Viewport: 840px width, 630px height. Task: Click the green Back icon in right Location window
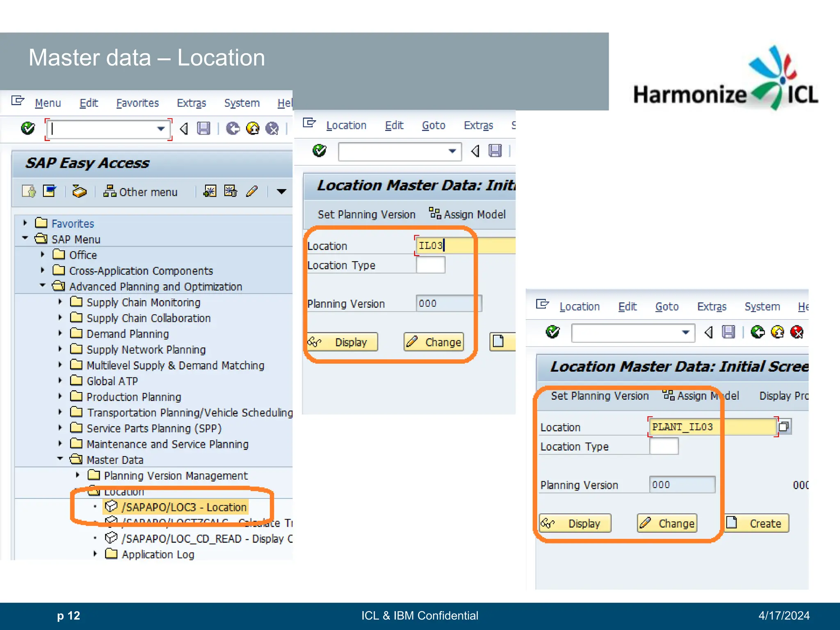(758, 332)
